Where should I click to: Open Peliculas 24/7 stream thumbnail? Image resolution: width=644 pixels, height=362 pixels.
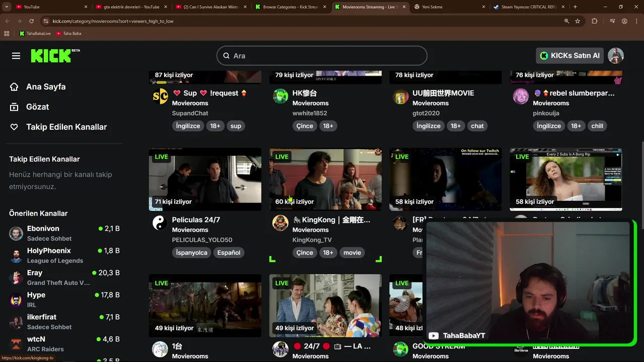click(x=205, y=179)
